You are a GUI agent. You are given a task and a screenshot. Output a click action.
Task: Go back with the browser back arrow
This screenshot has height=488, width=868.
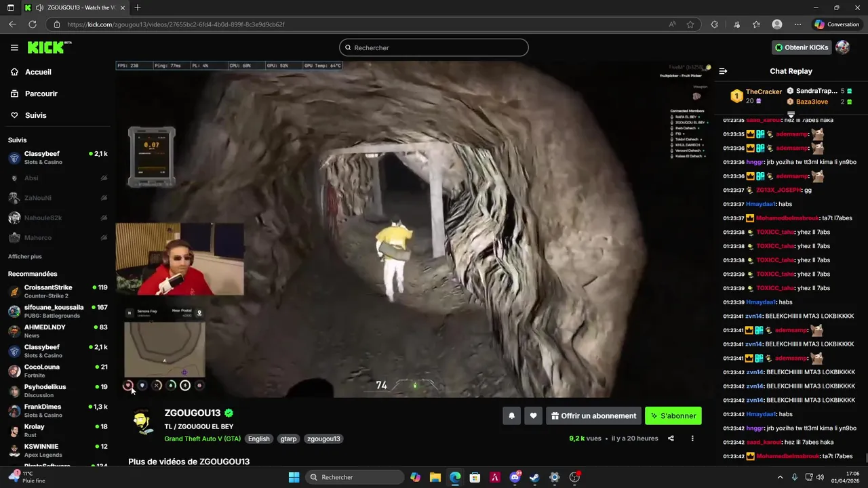pyautogui.click(x=12, y=24)
